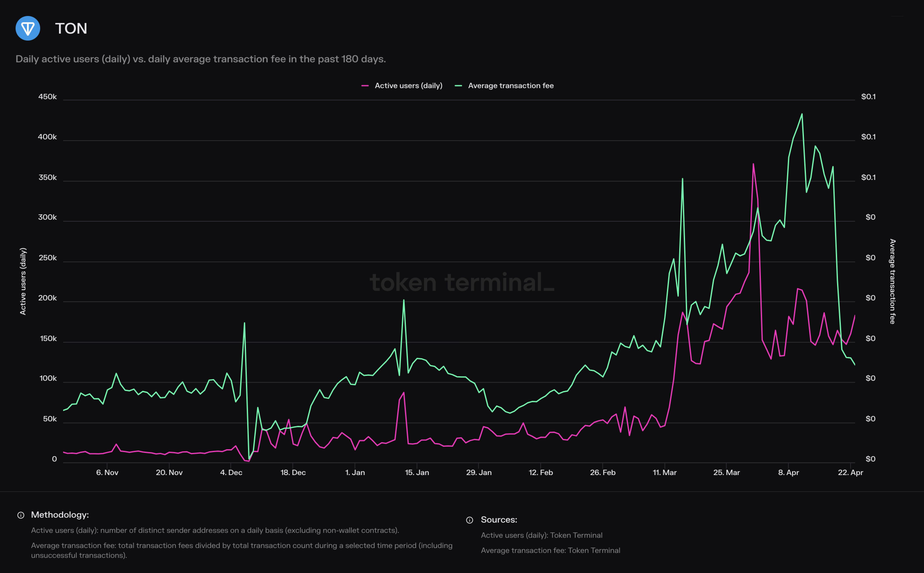Screen dimensions: 924x573
Task: Click the 11. Mar axis label
Action: (664, 473)
